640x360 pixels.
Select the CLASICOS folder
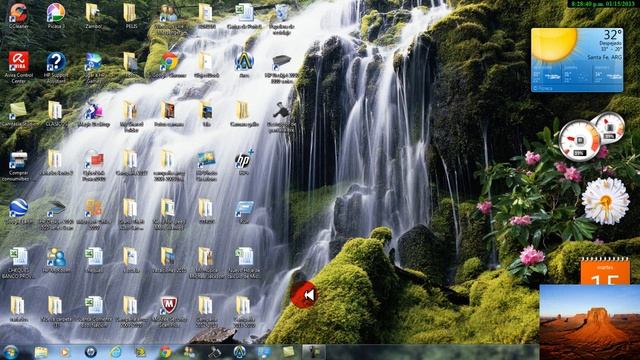point(55,113)
